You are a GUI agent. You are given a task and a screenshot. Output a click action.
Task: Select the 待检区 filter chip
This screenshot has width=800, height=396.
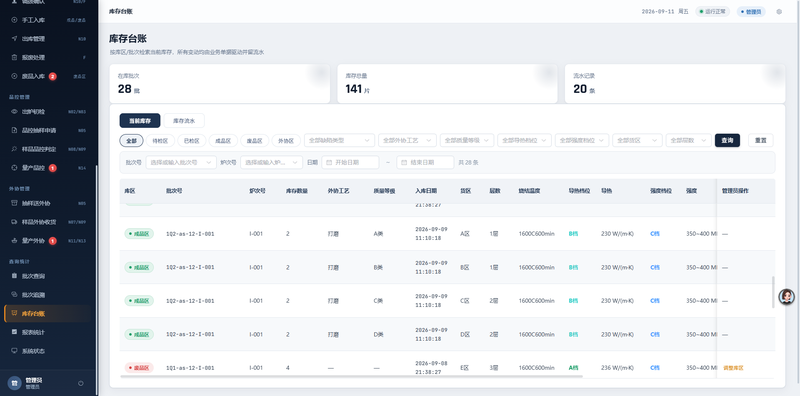click(x=160, y=140)
